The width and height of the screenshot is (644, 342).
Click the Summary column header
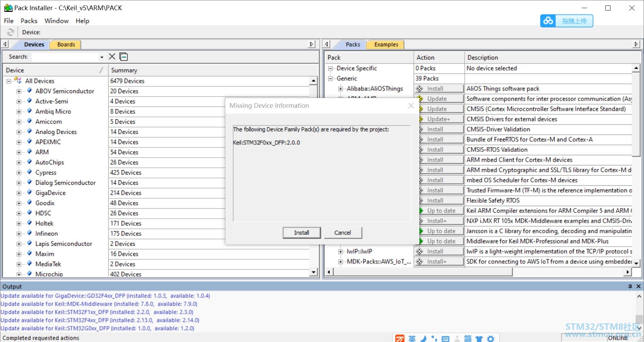point(213,70)
